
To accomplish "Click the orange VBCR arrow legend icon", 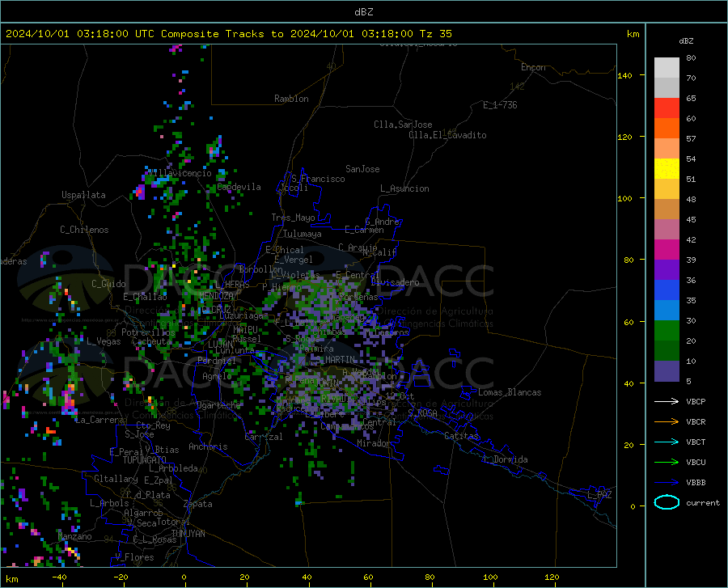I will 667,422.
